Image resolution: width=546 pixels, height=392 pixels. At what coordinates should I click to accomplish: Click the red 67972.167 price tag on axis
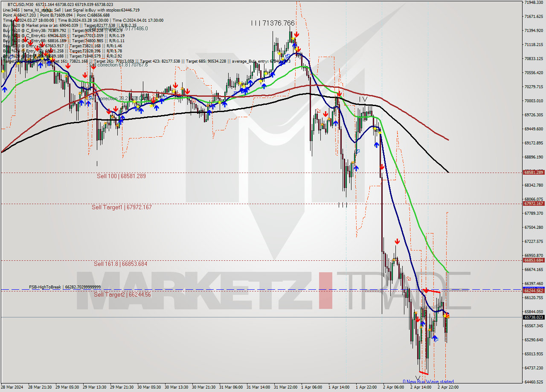534,204
